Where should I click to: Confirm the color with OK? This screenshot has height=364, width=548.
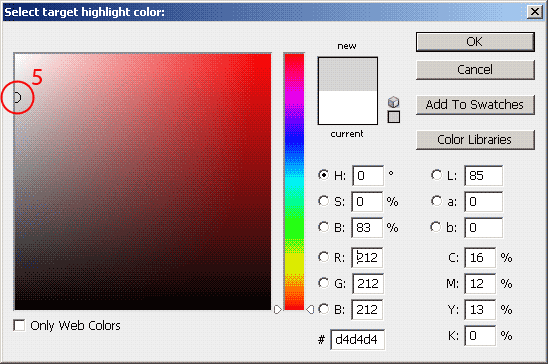[x=475, y=42]
